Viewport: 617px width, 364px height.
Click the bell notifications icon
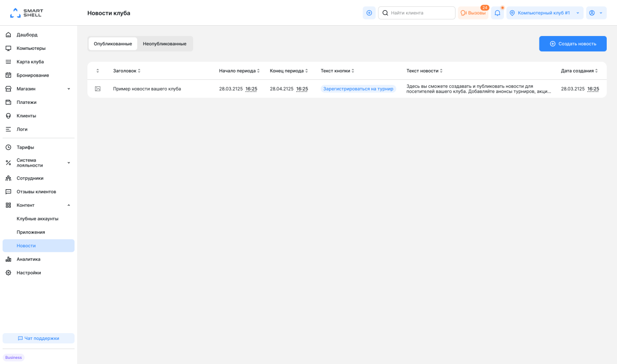[x=497, y=13]
